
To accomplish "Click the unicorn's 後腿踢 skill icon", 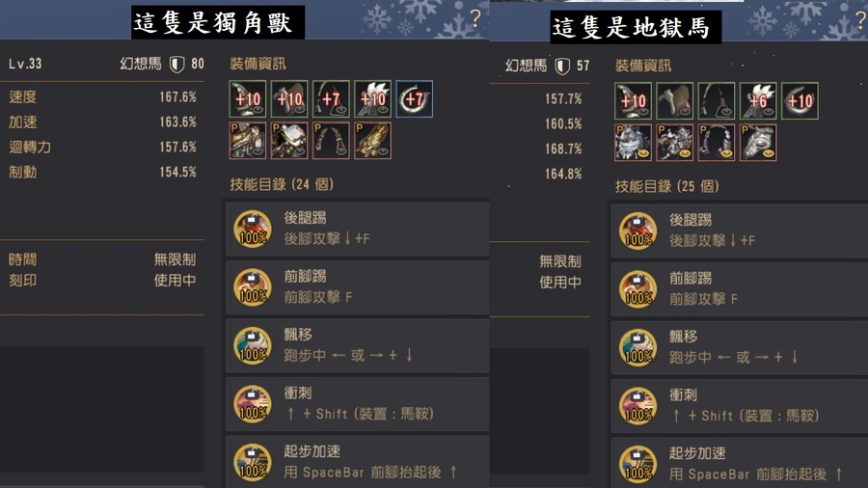I will click(x=253, y=229).
